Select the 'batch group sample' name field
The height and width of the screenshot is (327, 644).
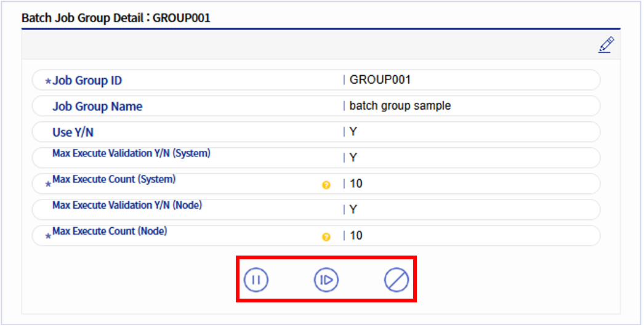tap(400, 106)
